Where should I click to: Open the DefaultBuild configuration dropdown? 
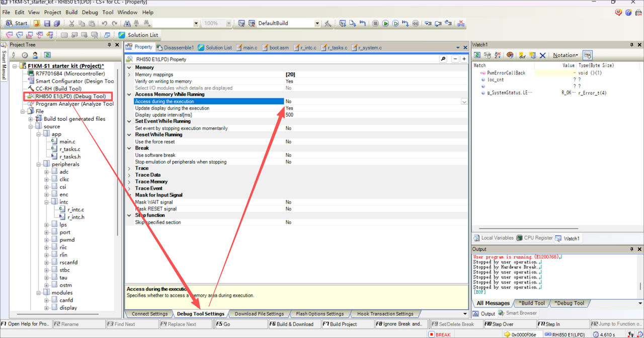click(x=317, y=23)
